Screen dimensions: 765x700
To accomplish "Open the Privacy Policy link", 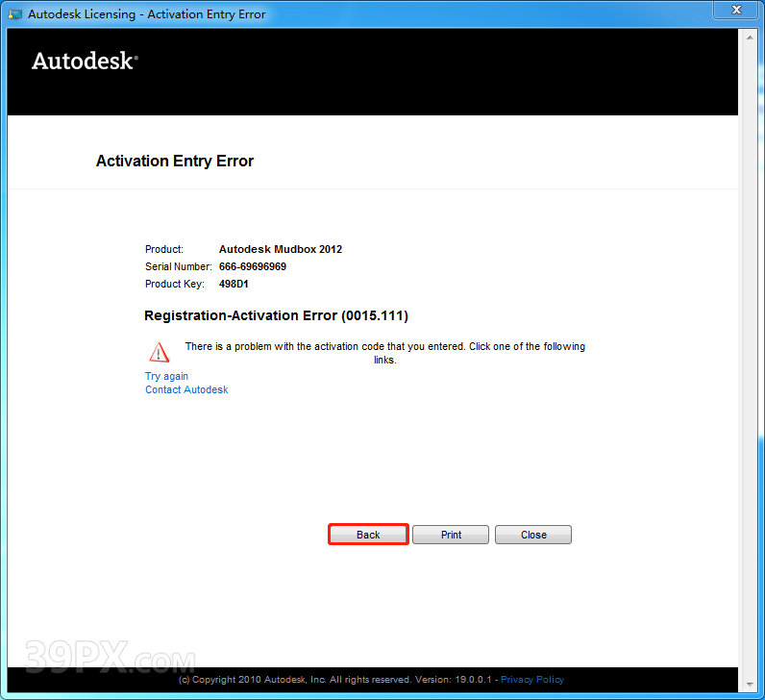I will (531, 679).
